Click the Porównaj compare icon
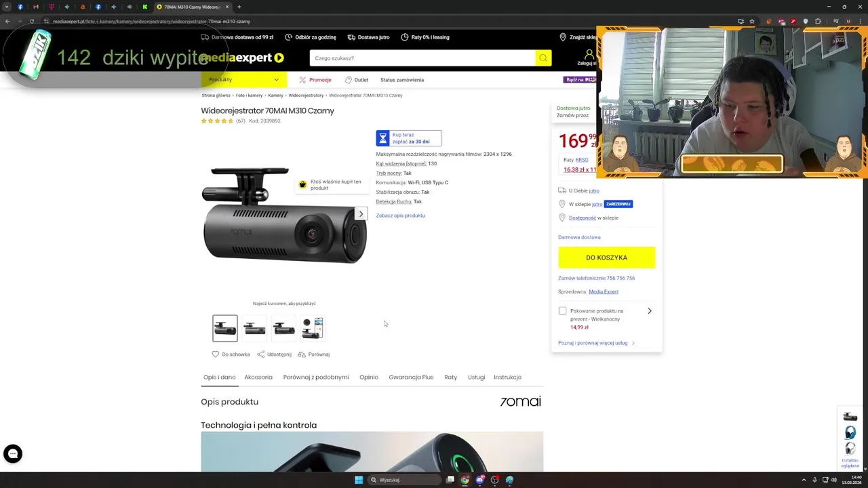The image size is (868, 488). pyautogui.click(x=302, y=354)
